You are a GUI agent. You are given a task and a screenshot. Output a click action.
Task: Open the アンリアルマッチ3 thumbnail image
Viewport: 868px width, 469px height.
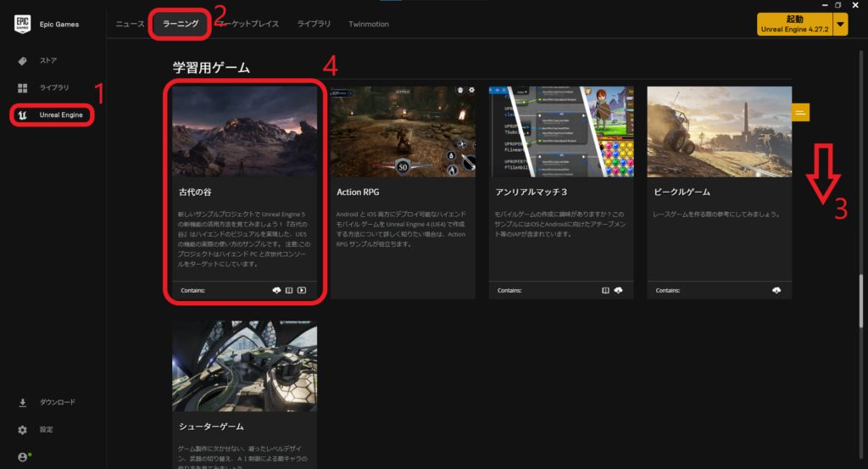click(561, 131)
